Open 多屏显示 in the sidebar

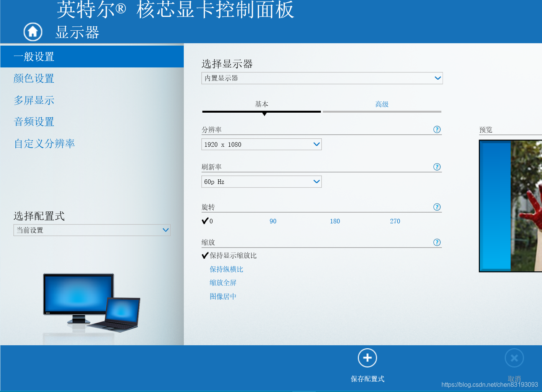(34, 100)
